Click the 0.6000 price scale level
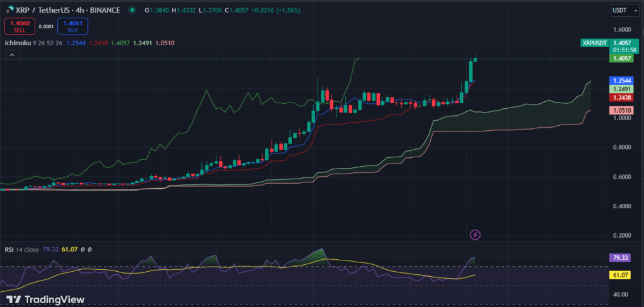The image size is (644, 307). [x=621, y=177]
